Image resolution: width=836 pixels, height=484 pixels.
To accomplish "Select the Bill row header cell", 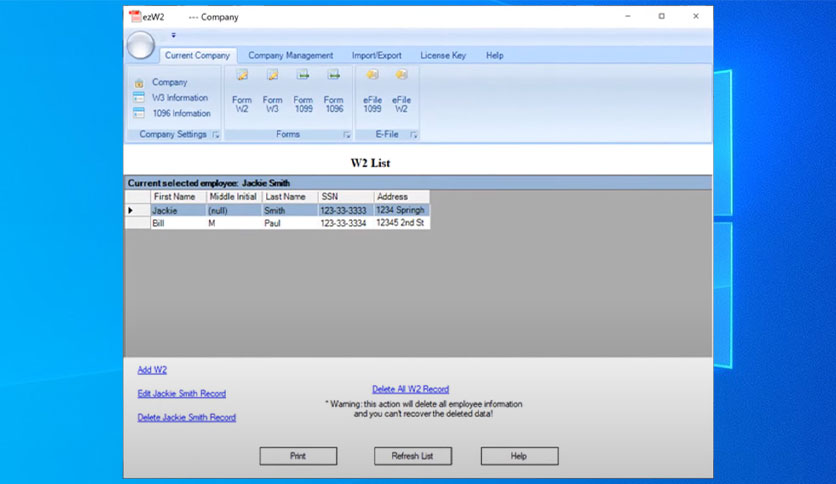I will tap(138, 223).
